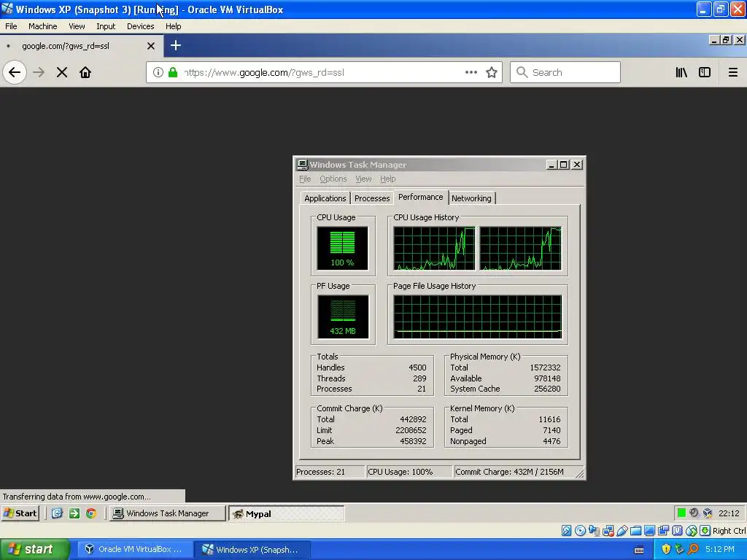Switch to the Applications tab
This screenshot has width=747, height=560.
(325, 198)
